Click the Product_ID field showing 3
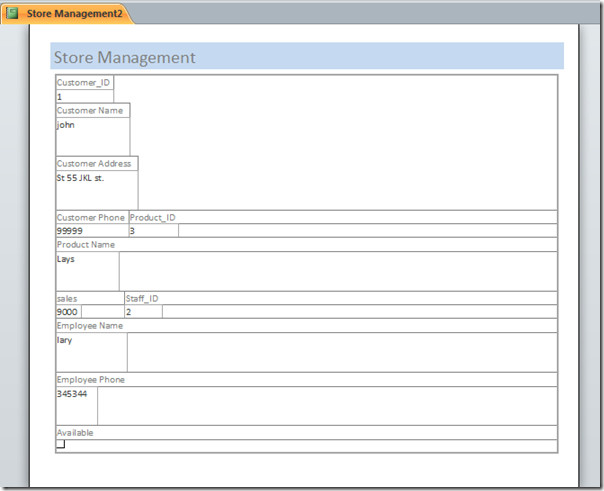Viewport: 604px width, 491px height. 154,231
